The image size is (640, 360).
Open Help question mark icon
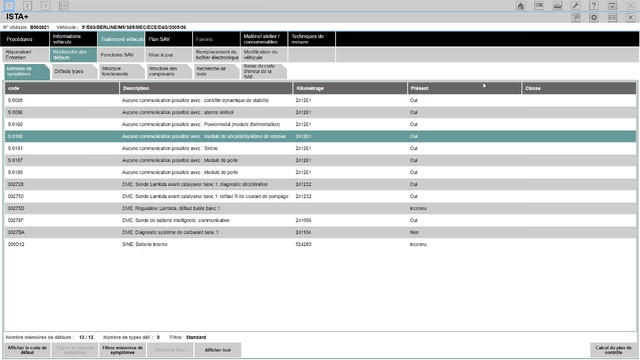coord(594,6)
